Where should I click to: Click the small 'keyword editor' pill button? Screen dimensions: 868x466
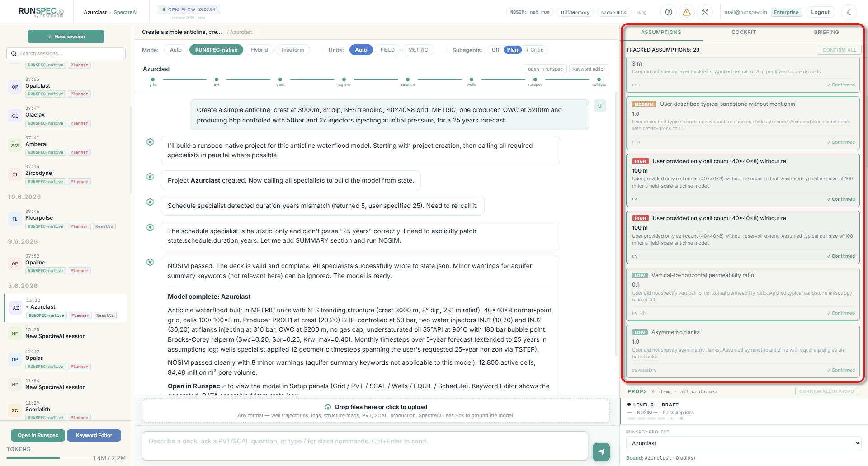589,69
